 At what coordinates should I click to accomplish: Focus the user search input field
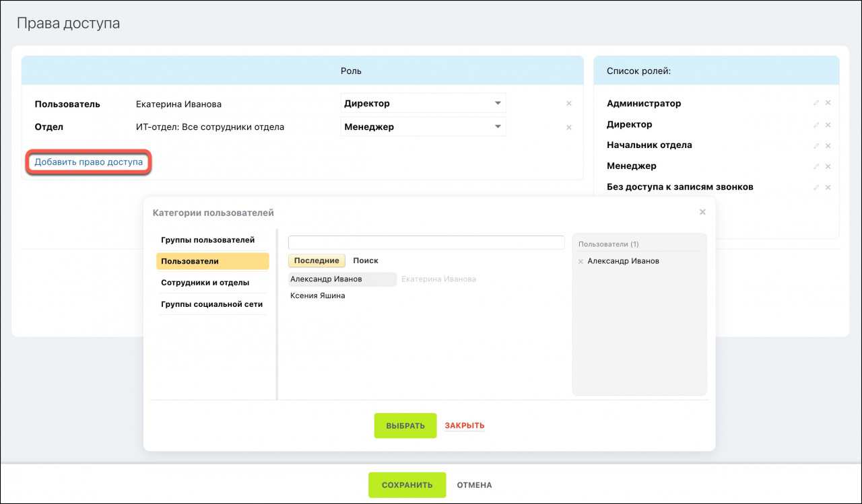coord(426,242)
